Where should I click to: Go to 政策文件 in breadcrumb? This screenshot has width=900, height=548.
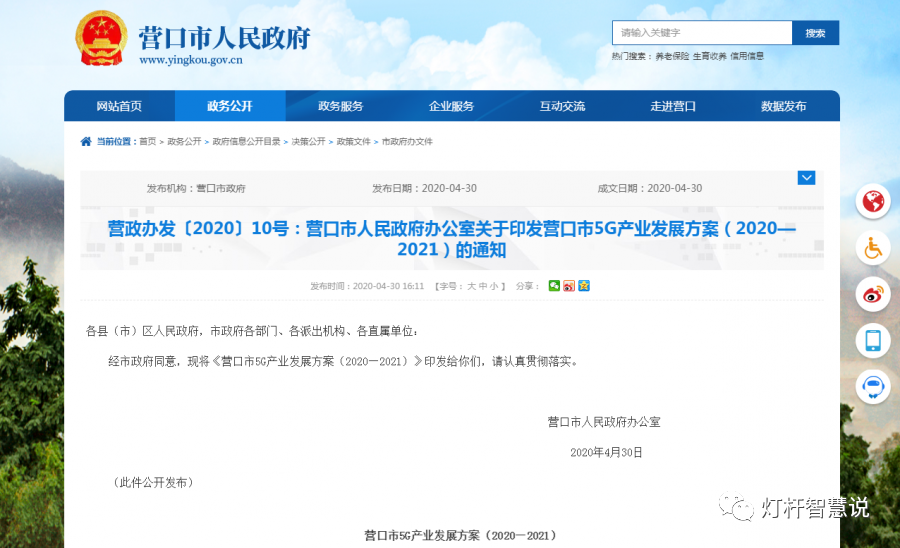[354, 141]
